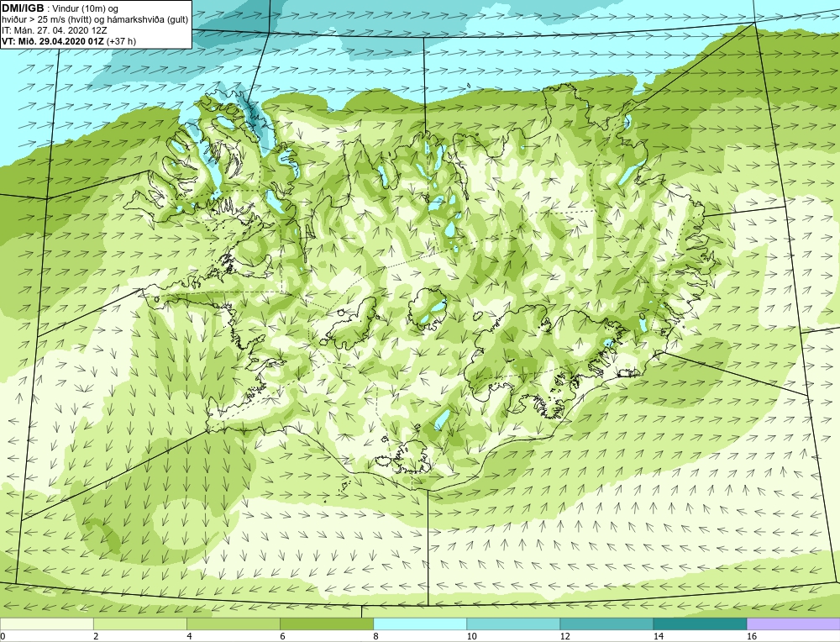This screenshot has width=840, height=642.
Task: Click the 14-16 m/s dark teal legend swatch
Action: click(x=699, y=624)
